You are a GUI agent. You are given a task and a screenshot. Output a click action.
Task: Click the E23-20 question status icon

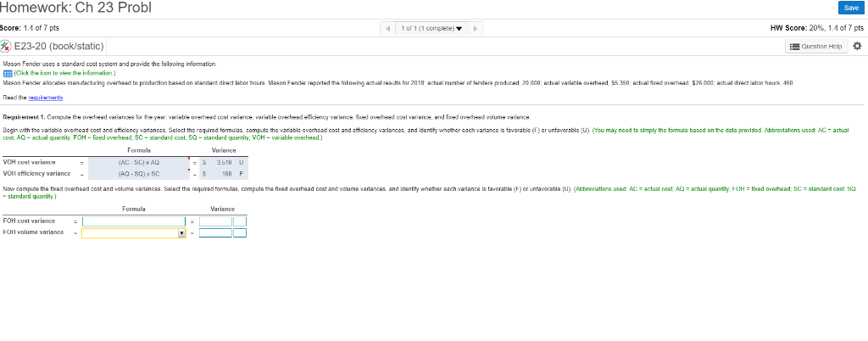pos(6,46)
